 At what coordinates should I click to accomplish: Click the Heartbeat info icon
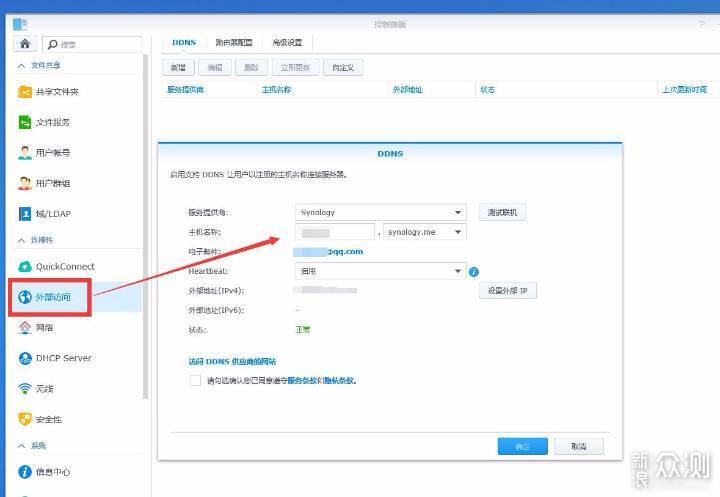[x=474, y=271]
